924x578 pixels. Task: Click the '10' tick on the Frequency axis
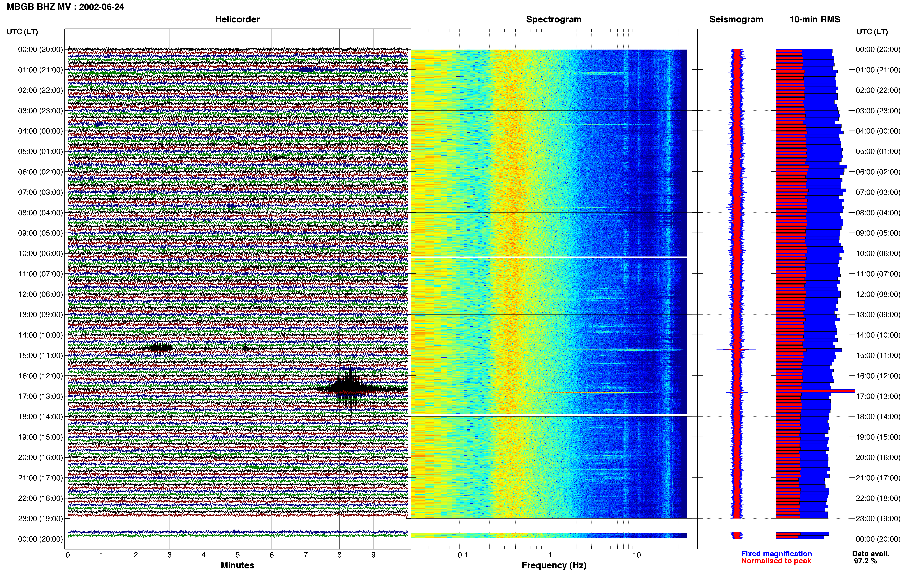[x=637, y=555]
